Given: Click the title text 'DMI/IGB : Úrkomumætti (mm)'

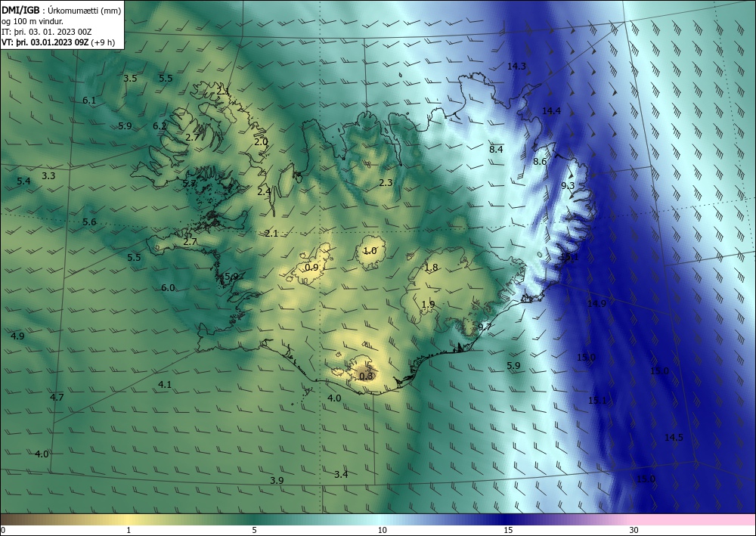Looking at the screenshot, I should pos(61,10).
